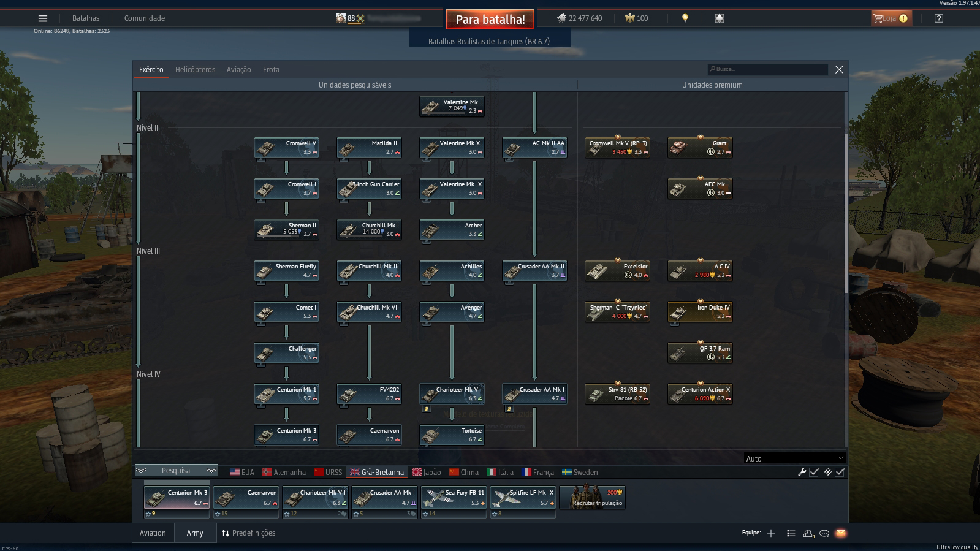
Task: Toggle the automatic repair checkbox
Action: pyautogui.click(x=814, y=472)
